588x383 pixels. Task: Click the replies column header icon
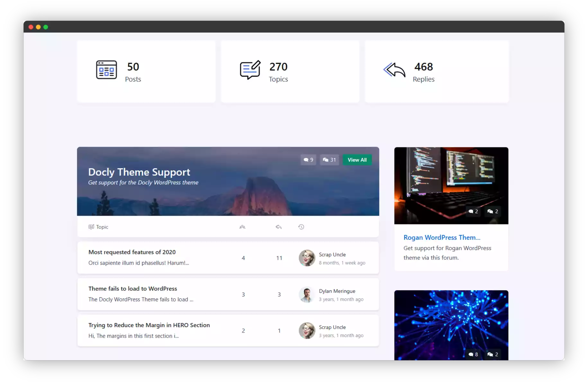(x=279, y=227)
